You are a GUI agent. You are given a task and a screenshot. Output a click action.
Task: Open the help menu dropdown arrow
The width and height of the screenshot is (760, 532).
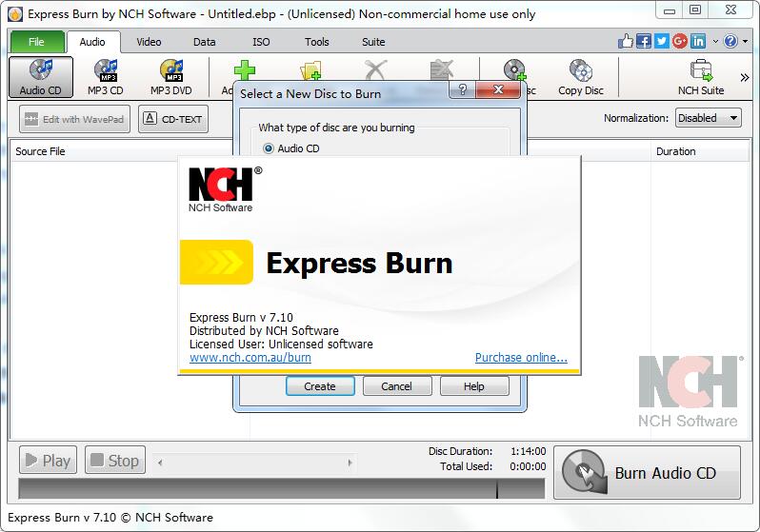[x=744, y=42]
